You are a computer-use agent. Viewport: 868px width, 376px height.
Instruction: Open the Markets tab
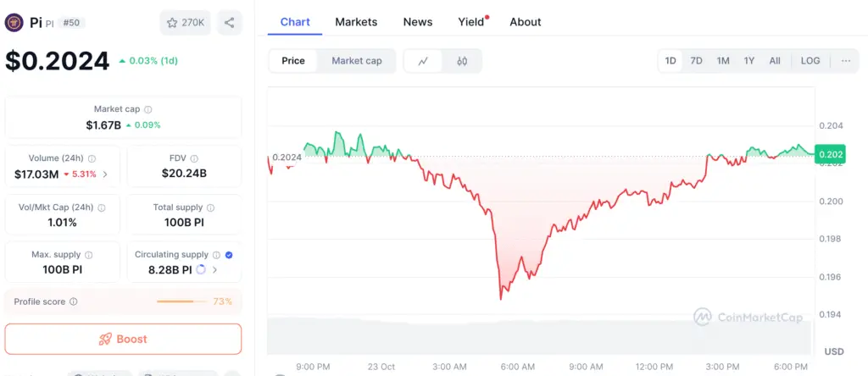(356, 22)
